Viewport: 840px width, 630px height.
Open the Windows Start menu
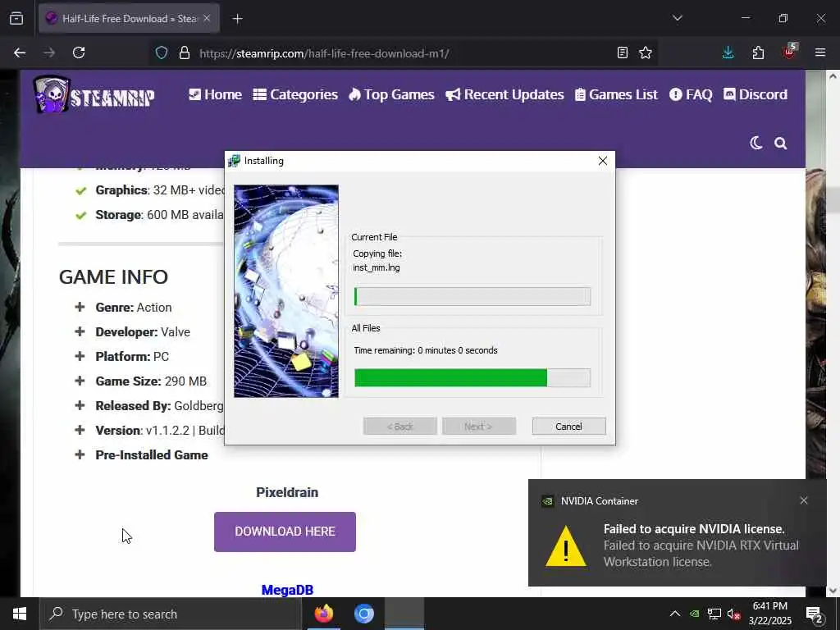point(20,614)
